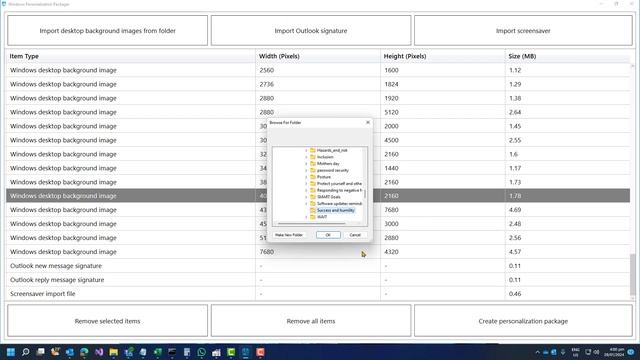The height and width of the screenshot is (360, 640).
Task: Expand the Mothers day folder node
Action: tap(307, 164)
